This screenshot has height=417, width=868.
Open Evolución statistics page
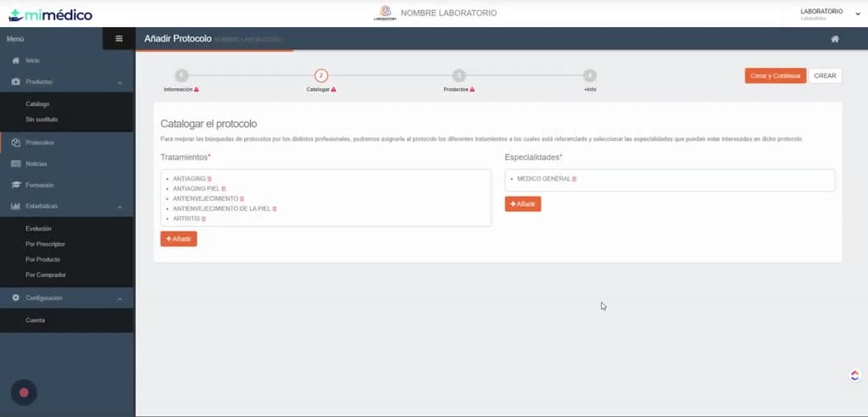coord(38,229)
